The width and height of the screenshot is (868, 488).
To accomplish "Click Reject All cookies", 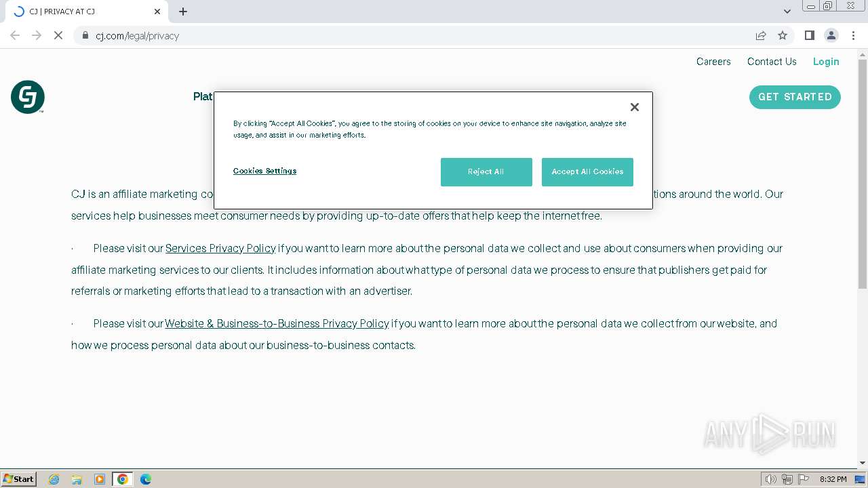I will (x=486, y=172).
